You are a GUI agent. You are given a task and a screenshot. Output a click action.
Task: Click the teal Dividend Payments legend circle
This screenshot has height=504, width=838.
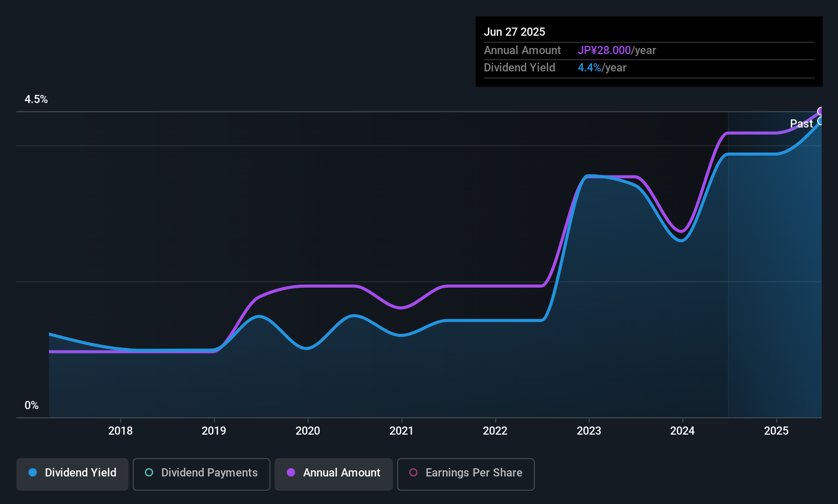(x=149, y=472)
